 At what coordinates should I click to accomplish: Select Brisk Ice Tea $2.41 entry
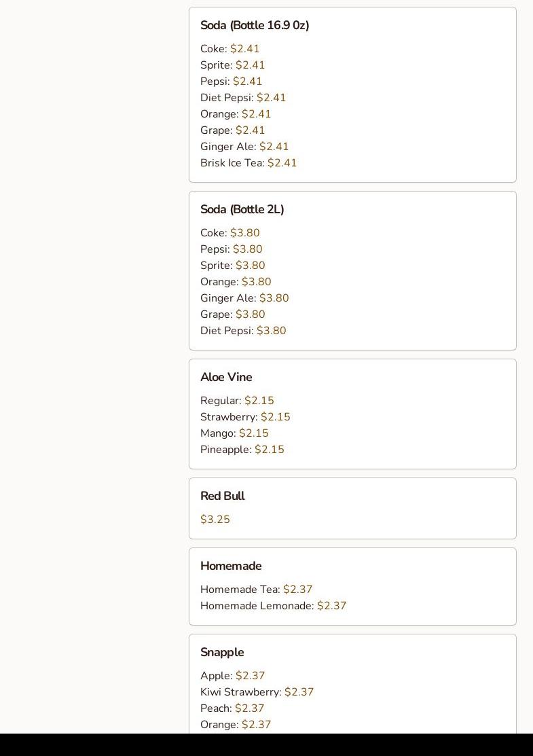tap(248, 163)
